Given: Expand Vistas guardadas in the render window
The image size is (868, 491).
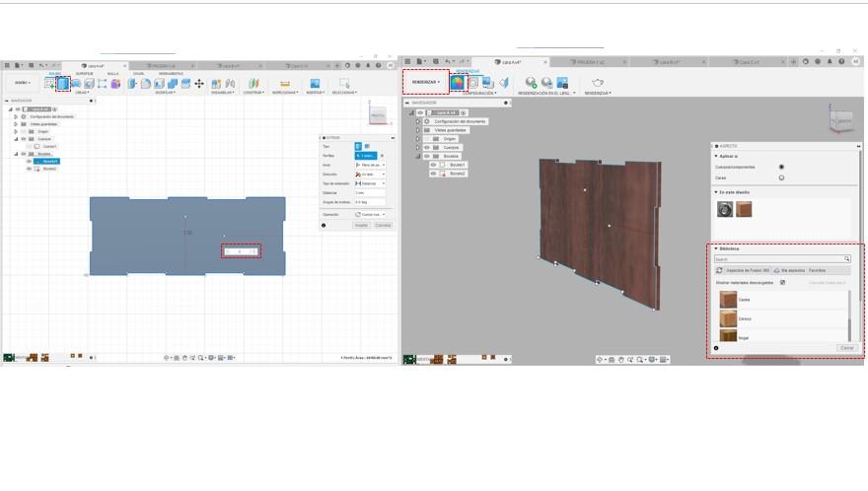Looking at the screenshot, I should [418, 130].
